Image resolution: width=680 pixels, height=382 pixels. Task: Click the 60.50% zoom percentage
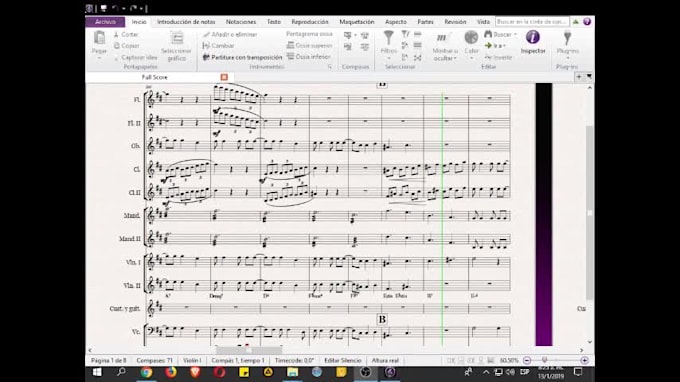click(509, 360)
